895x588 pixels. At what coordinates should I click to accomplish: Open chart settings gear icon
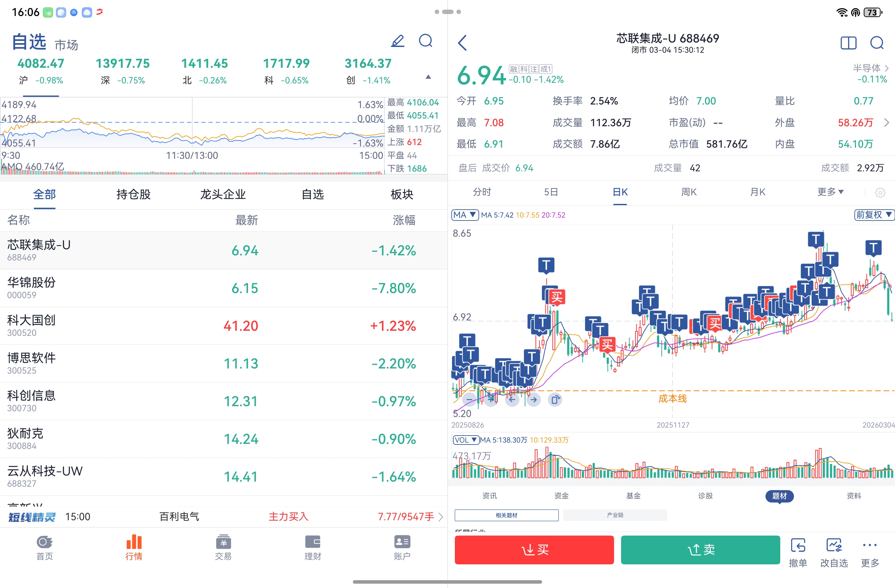(x=880, y=193)
